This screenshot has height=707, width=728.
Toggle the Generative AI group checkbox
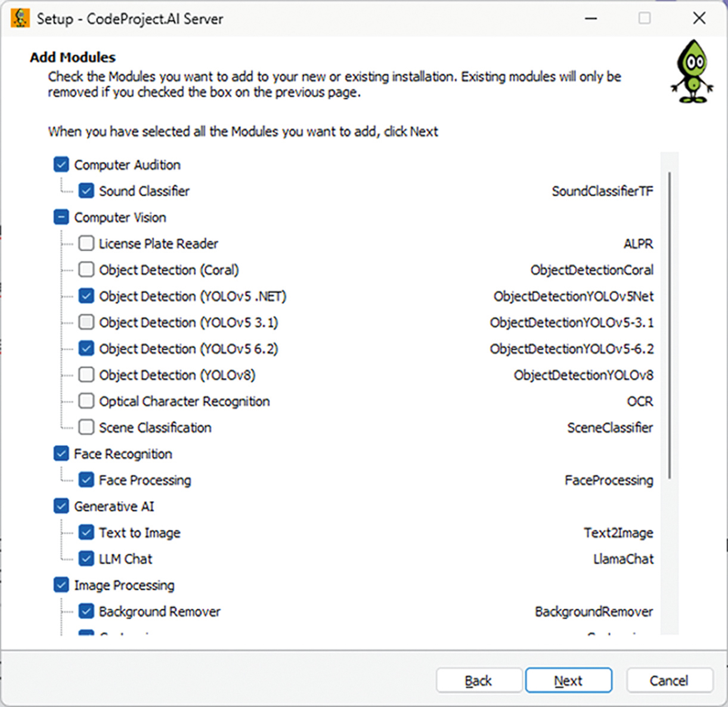point(61,506)
